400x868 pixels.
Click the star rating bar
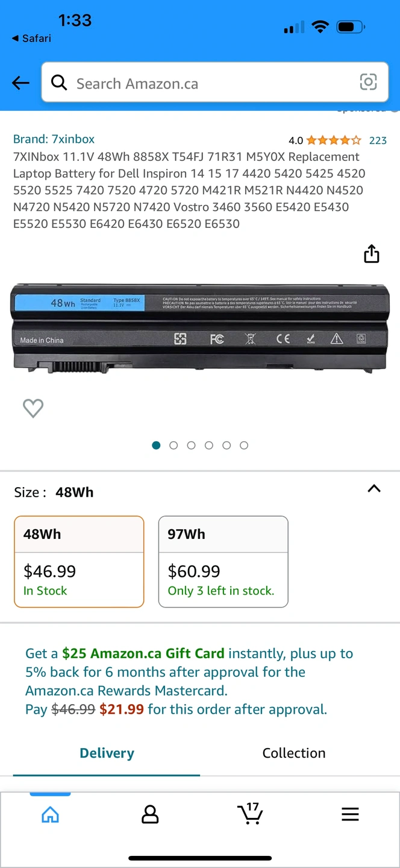334,140
